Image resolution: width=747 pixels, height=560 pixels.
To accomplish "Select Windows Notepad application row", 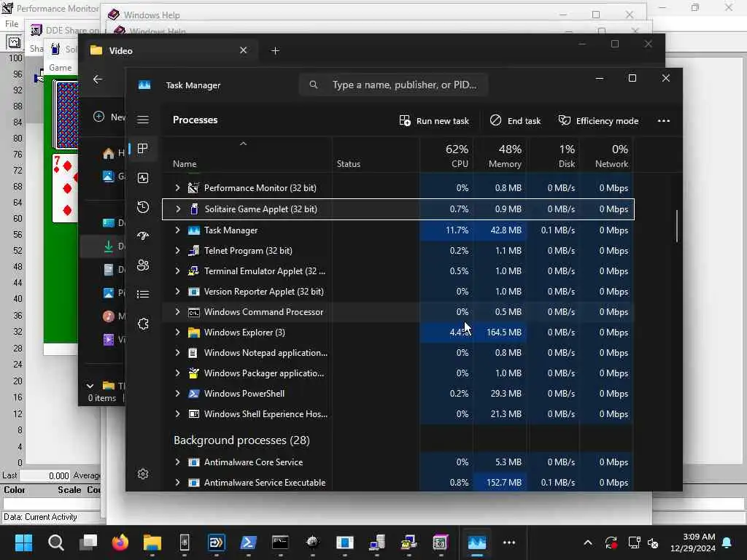I will 398,353.
